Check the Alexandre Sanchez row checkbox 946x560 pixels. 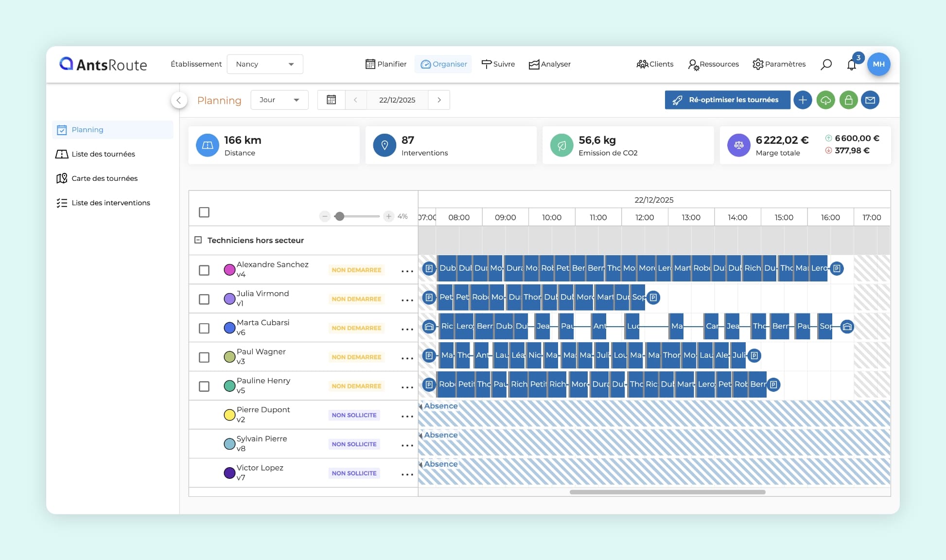(x=204, y=270)
